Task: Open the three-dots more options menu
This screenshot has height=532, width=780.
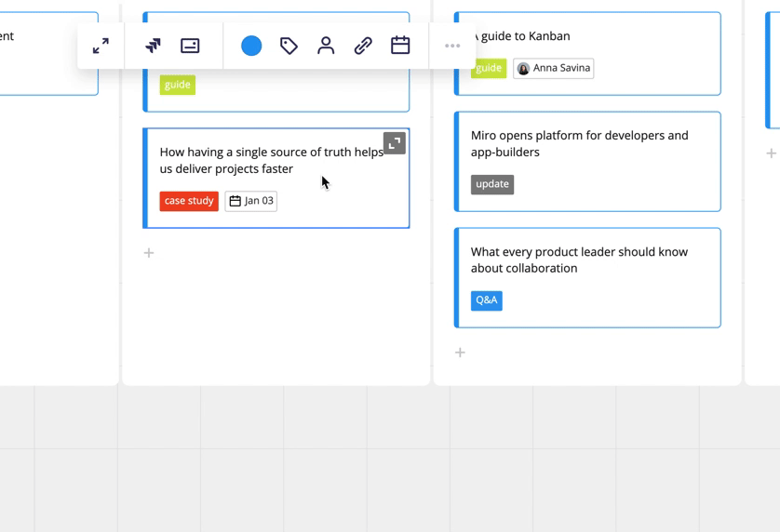Action: tap(452, 46)
